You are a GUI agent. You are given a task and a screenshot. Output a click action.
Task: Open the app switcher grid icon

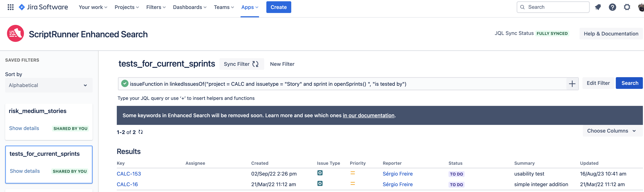10,7
